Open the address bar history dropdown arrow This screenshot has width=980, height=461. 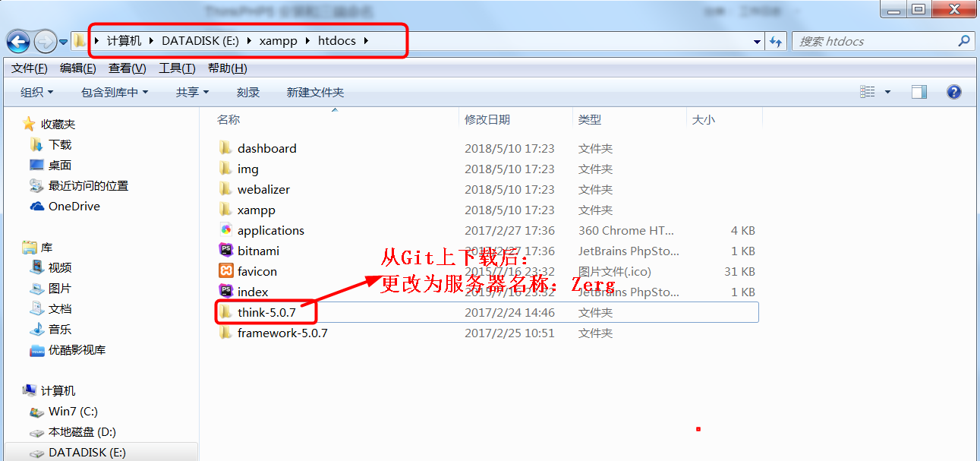[757, 42]
